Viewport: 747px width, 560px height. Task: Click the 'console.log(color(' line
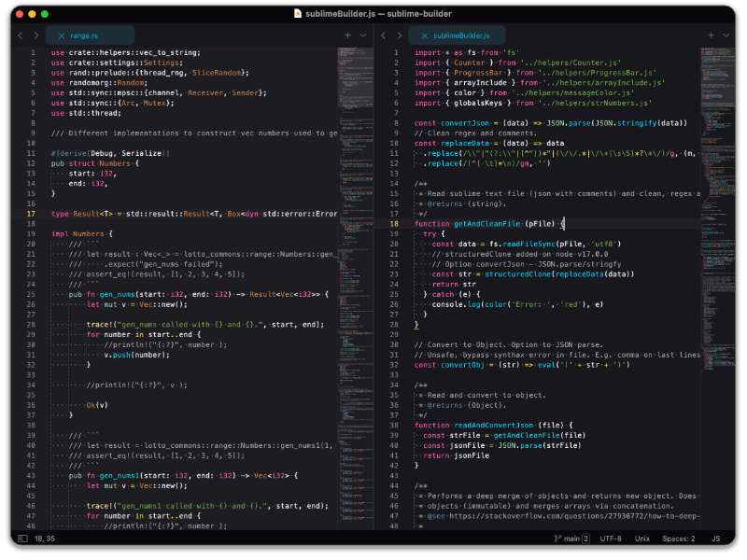(517, 304)
